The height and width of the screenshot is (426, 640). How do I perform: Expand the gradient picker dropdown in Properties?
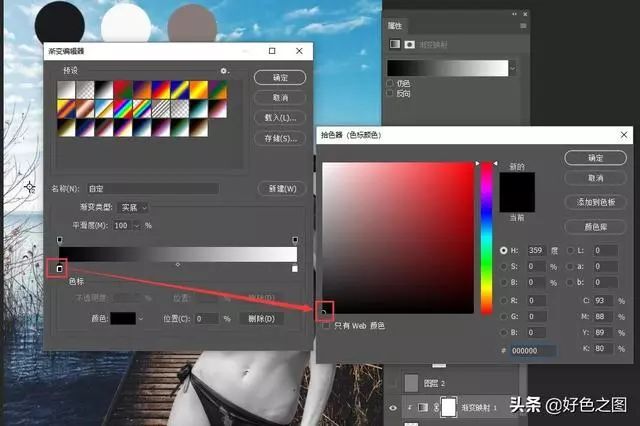512,68
